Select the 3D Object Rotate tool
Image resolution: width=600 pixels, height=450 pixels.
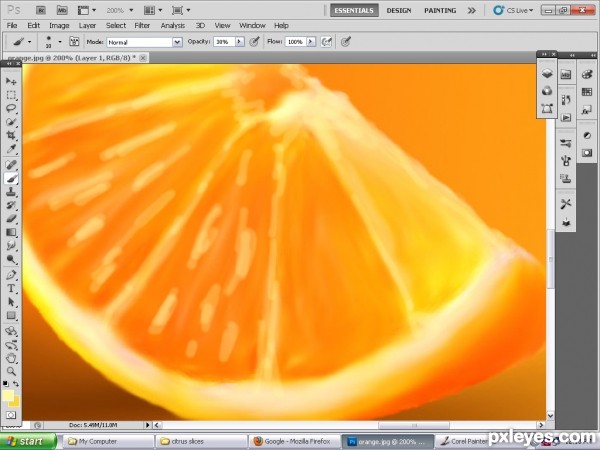(x=11, y=331)
